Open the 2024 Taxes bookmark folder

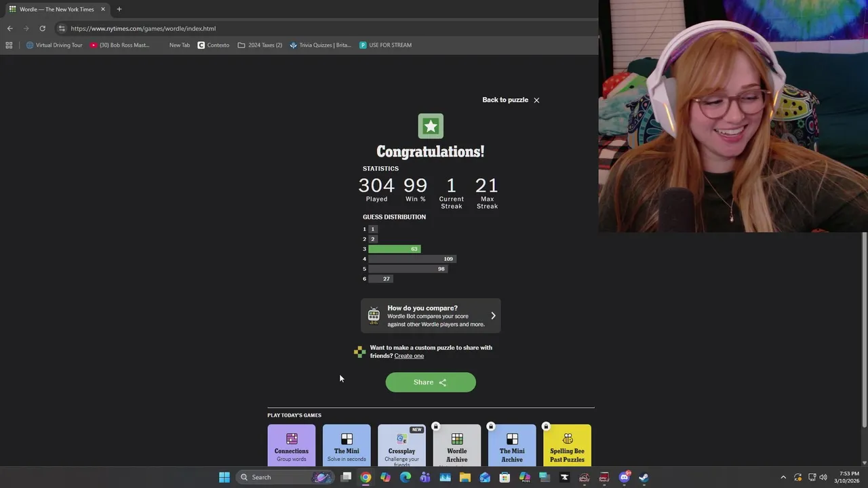(x=260, y=45)
